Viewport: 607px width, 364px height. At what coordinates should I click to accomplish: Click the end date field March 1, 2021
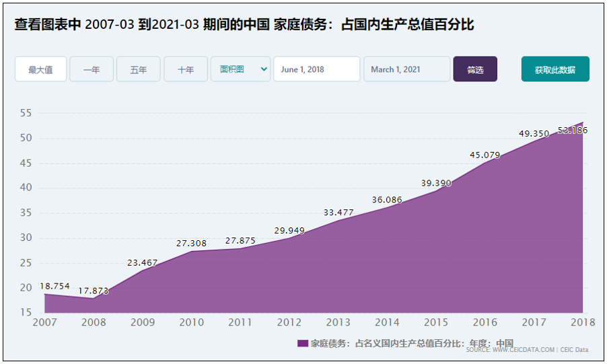tap(407, 69)
